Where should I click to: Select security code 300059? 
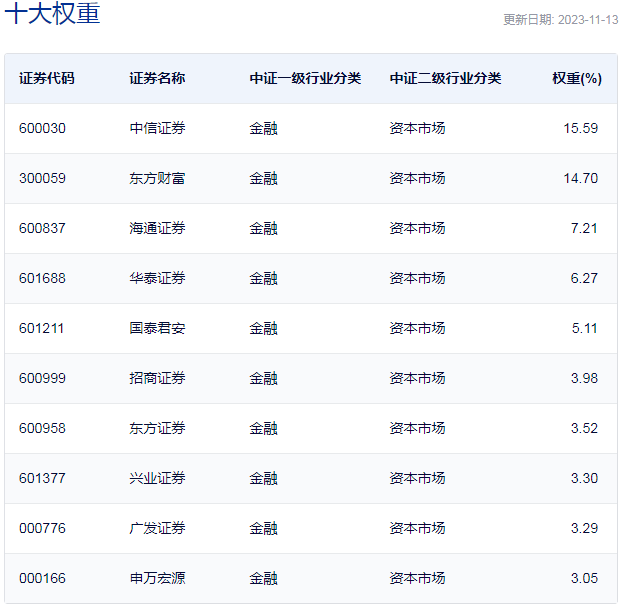pyautogui.click(x=42, y=178)
